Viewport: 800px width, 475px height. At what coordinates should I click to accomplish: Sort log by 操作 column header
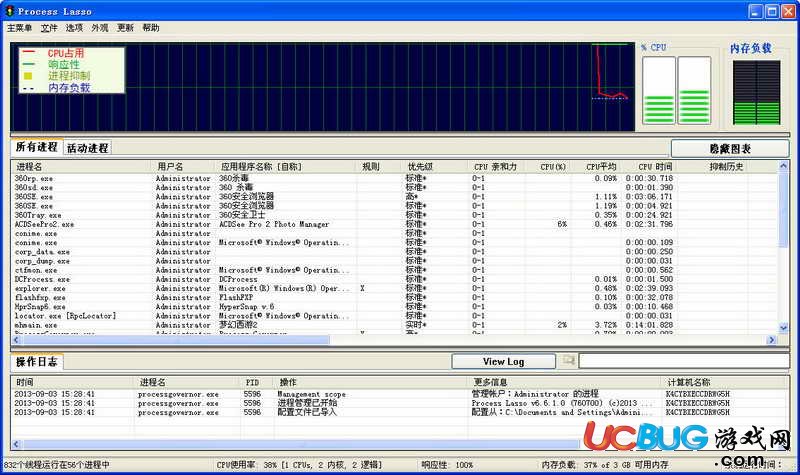pyautogui.click(x=371, y=382)
